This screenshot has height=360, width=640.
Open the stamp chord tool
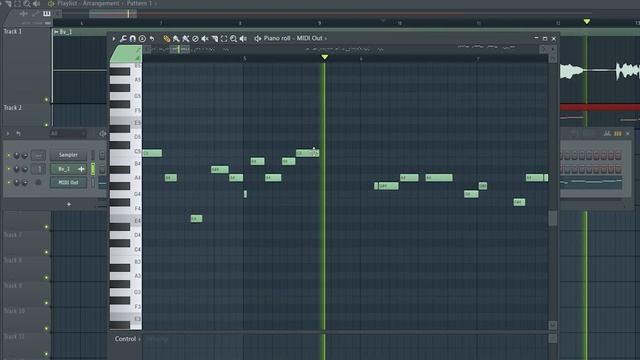pyautogui.click(x=142, y=39)
